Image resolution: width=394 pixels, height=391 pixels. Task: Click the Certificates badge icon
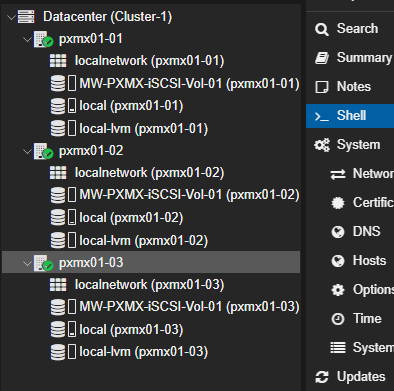pyautogui.click(x=338, y=203)
